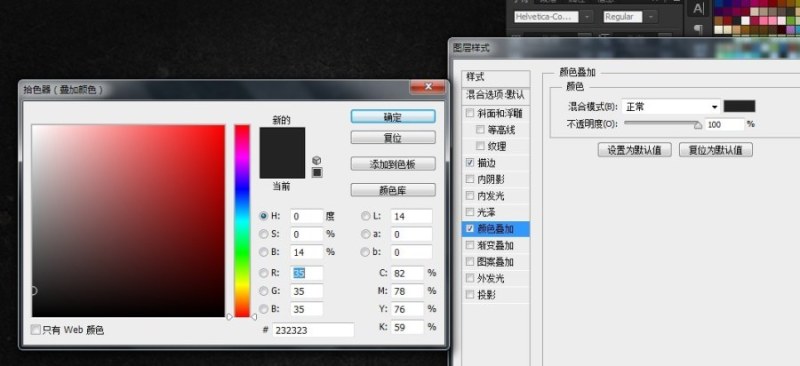This screenshot has width=800, height=366.
Task: Enable the 外发光 checkbox
Action: [470, 278]
